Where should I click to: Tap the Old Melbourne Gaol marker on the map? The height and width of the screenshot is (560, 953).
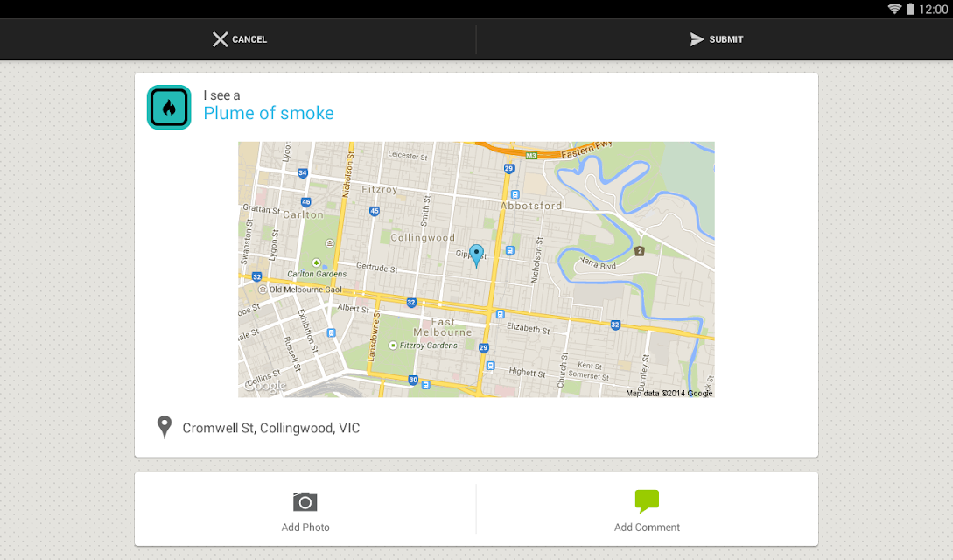click(x=263, y=290)
